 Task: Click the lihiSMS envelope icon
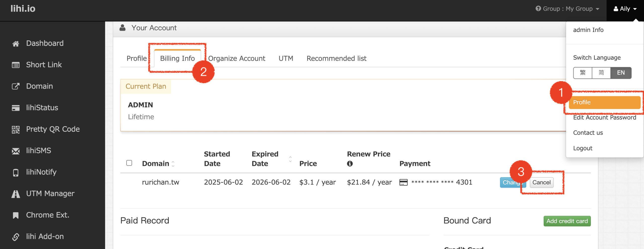tap(16, 151)
